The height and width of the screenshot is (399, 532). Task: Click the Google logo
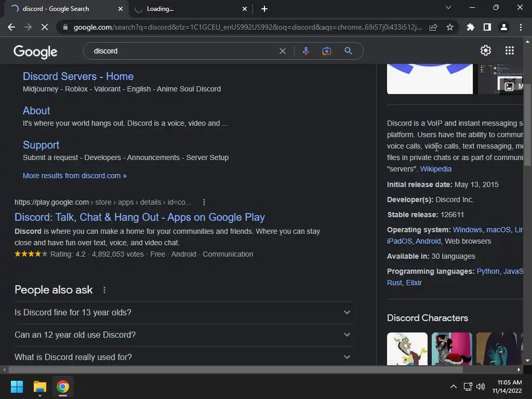[x=35, y=52]
